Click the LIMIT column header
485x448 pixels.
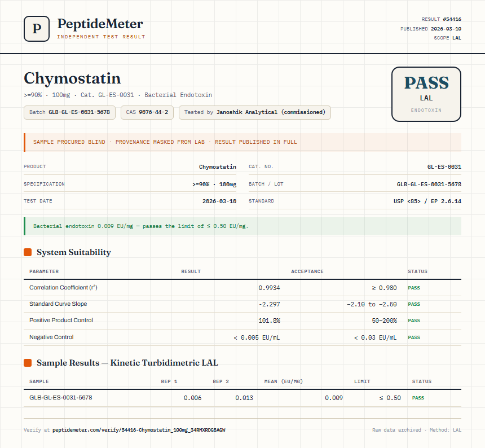(x=362, y=381)
